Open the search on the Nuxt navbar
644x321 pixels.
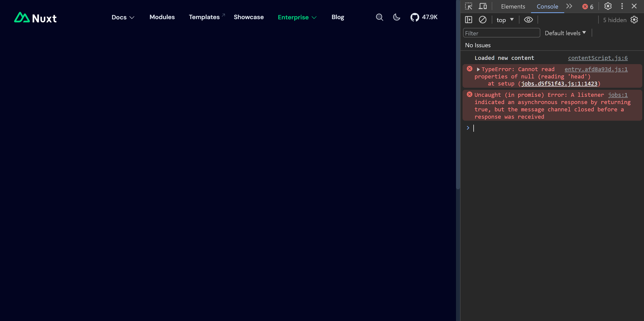pyautogui.click(x=379, y=17)
